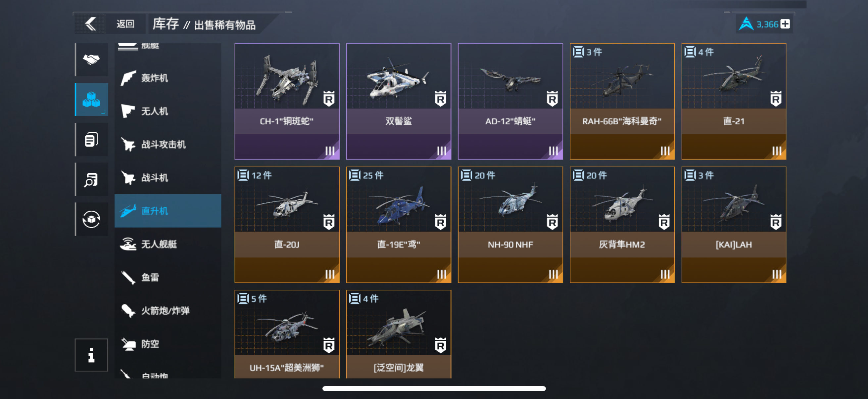
Task: Open the stacked documents sidebar icon
Action: (x=91, y=139)
